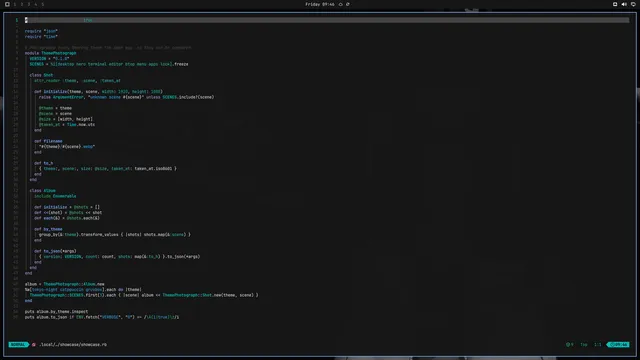Click the puts album.by_theme.inspect line
This screenshot has height=360, width=640.
(x=56, y=311)
